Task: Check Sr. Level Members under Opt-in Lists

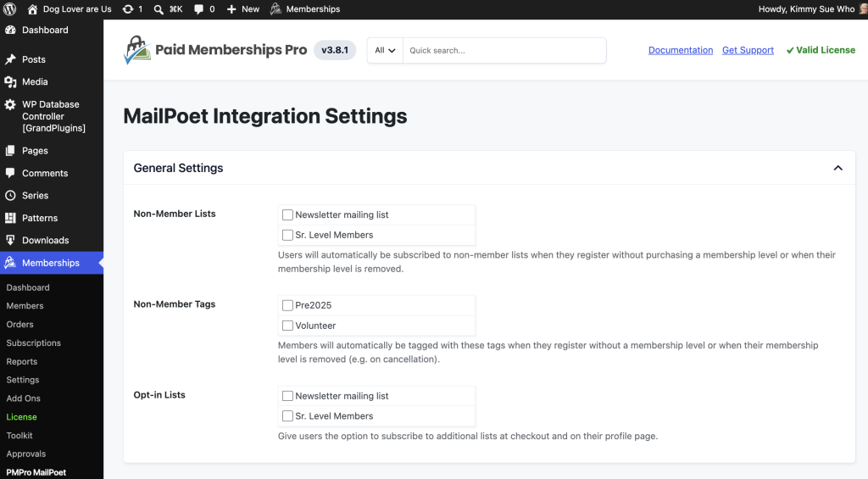Action: tap(287, 416)
